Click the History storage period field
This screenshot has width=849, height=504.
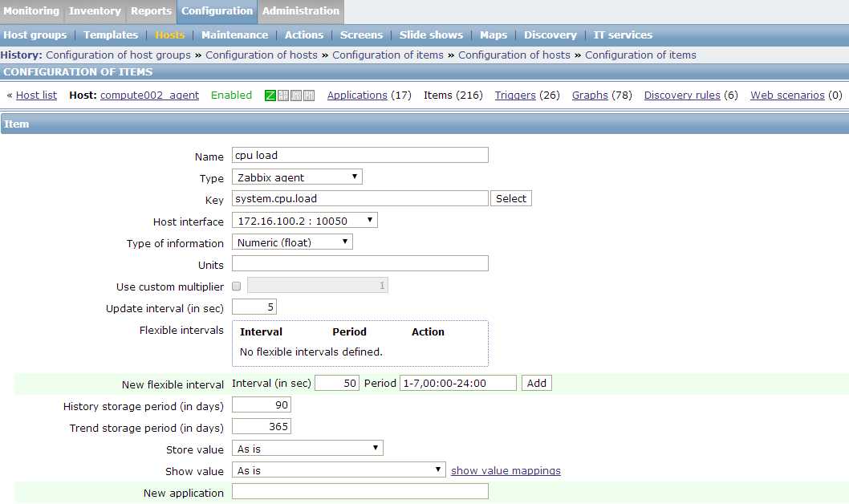pyautogui.click(x=262, y=405)
